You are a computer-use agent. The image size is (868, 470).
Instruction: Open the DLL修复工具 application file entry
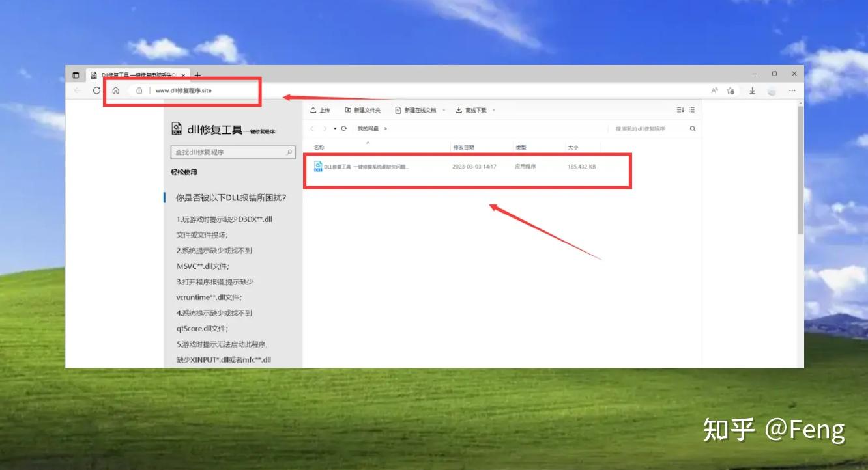click(365, 167)
